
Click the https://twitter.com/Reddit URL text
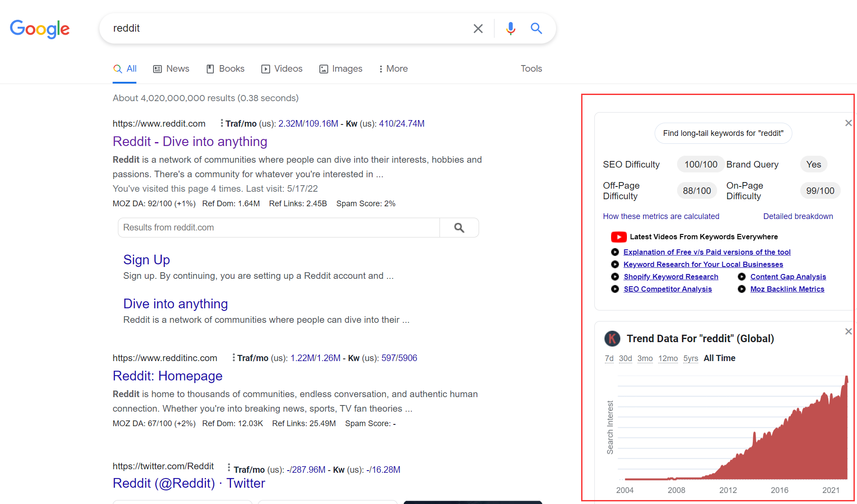[163, 466]
